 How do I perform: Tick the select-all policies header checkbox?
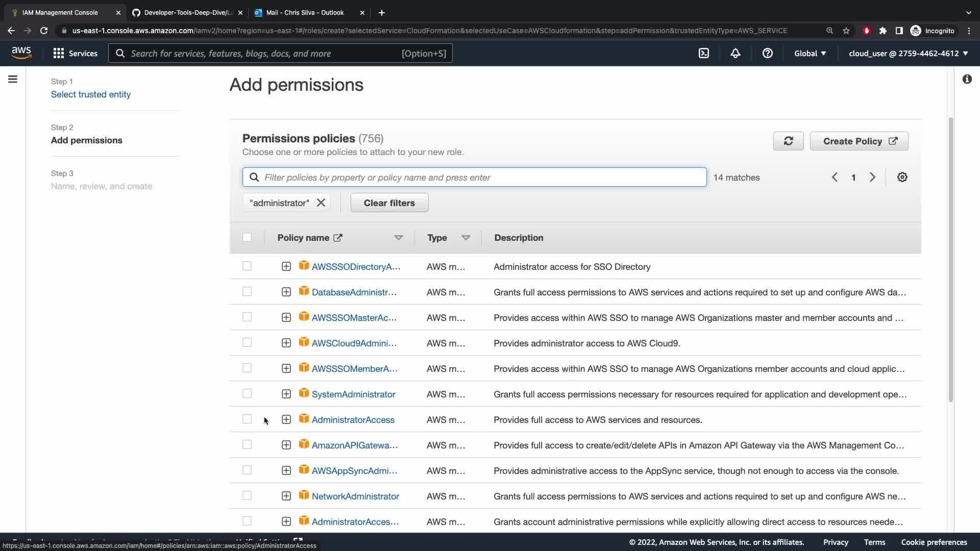pyautogui.click(x=247, y=237)
